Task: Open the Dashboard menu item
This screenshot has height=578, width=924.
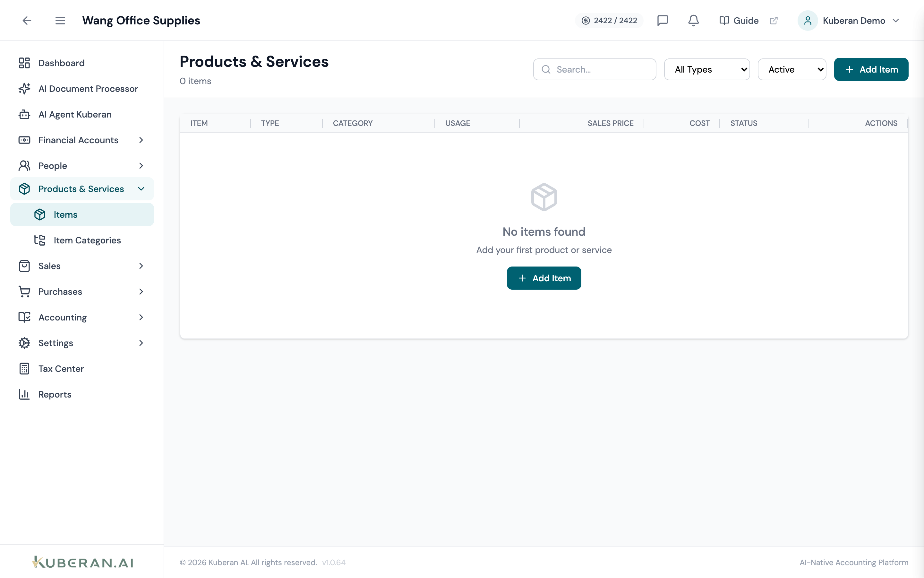Action: [82, 63]
